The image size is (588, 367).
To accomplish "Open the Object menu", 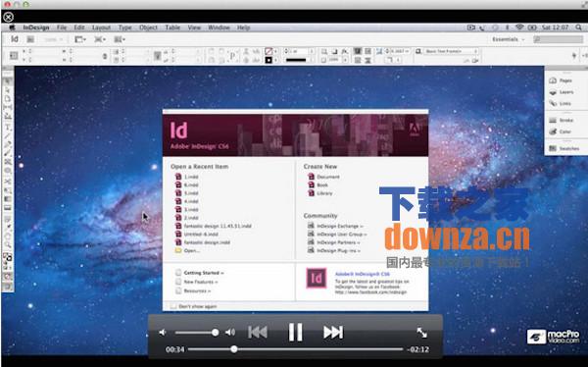I will click(x=149, y=27).
